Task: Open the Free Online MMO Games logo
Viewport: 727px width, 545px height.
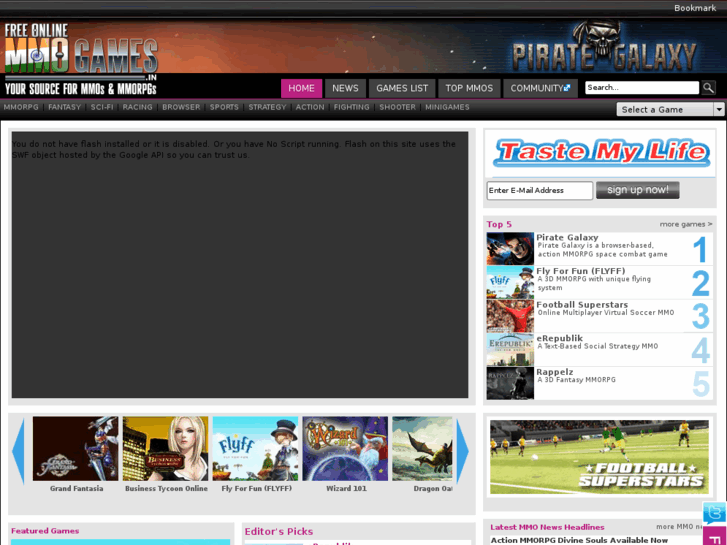Action: [81, 59]
